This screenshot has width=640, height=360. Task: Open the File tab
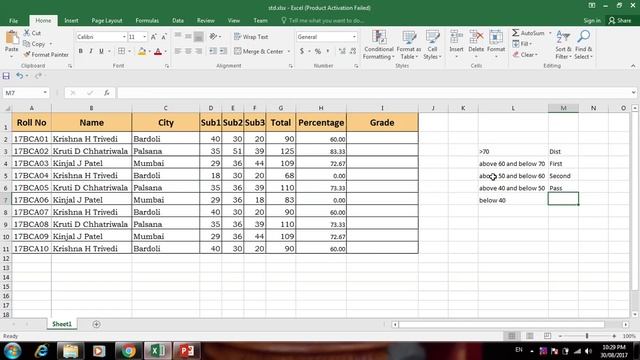(x=13, y=20)
